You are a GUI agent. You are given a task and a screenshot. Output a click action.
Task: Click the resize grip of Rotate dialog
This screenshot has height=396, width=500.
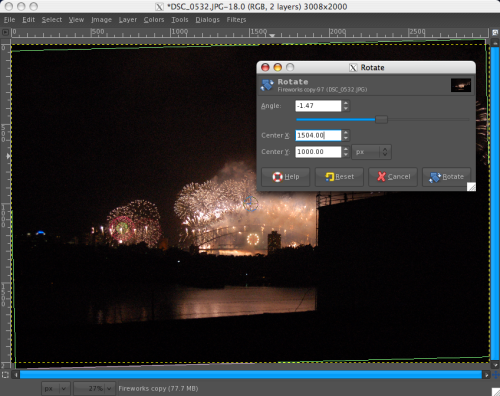471,187
